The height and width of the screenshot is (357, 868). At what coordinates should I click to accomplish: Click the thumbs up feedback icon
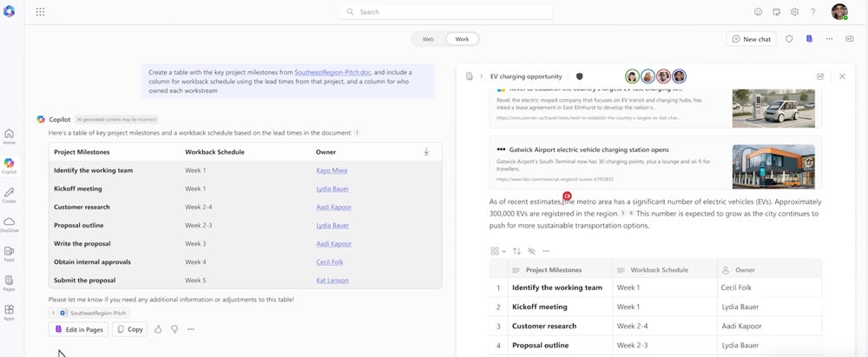click(x=158, y=329)
